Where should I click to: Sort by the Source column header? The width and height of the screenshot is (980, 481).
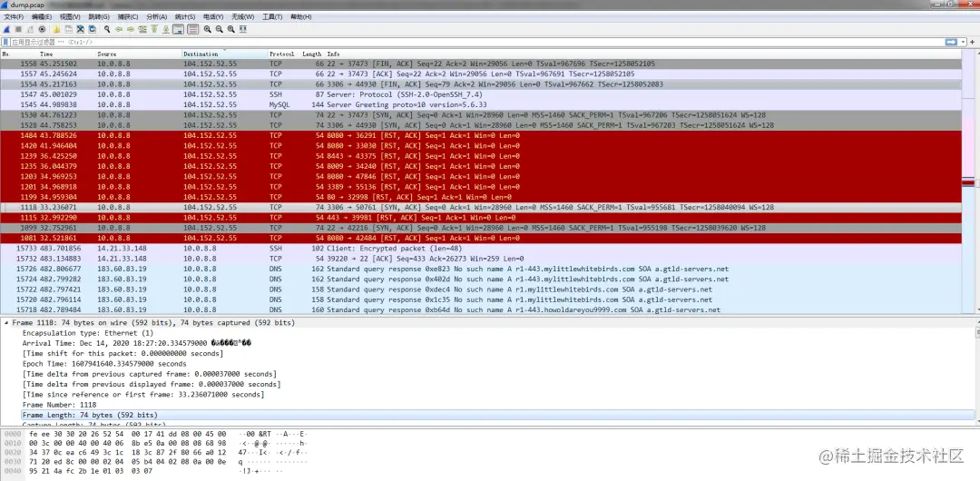tap(138, 54)
